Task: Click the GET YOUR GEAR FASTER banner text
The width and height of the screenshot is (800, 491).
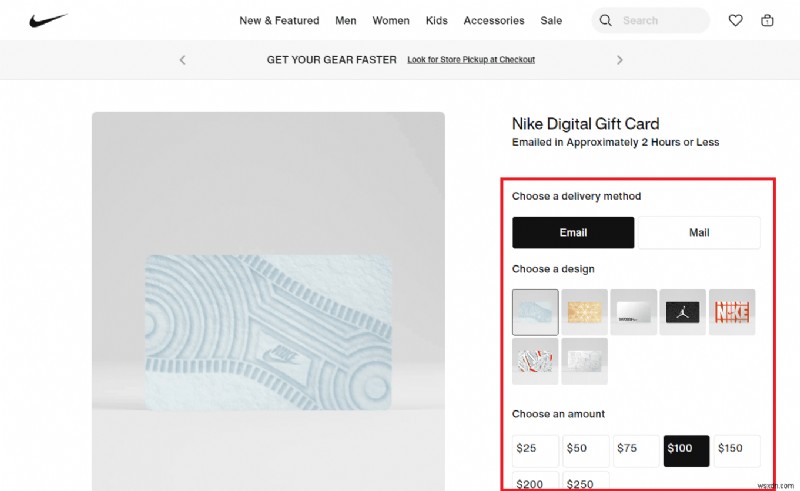Action: [332, 60]
